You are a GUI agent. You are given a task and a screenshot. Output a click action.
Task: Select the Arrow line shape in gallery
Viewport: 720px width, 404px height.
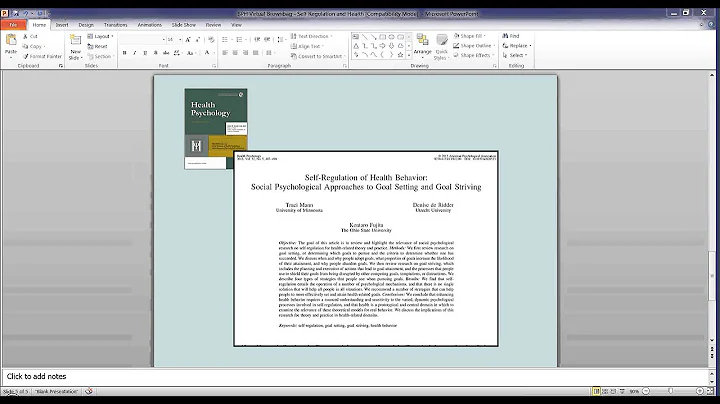374,37
